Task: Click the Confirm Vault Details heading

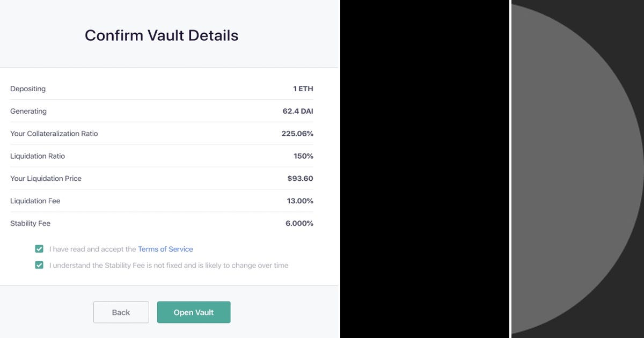Action: coord(161,35)
